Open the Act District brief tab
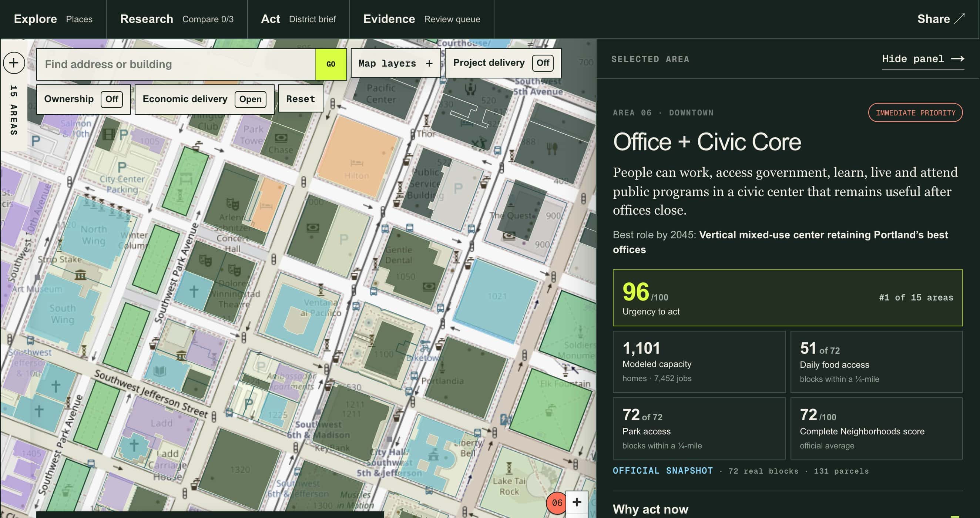 [298, 19]
